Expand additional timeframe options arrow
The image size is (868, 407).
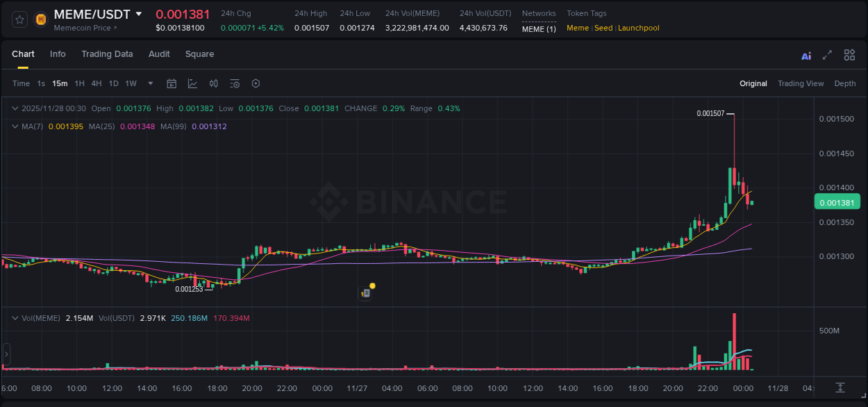coord(149,83)
